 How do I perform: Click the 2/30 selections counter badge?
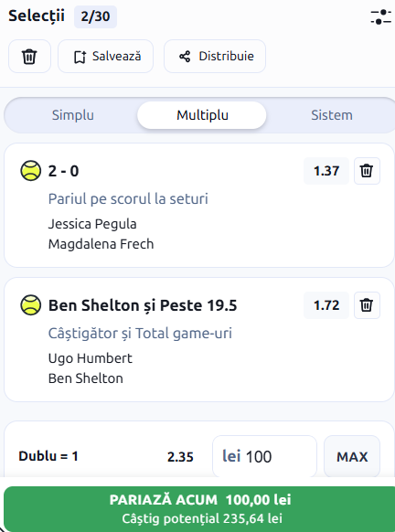point(95,16)
